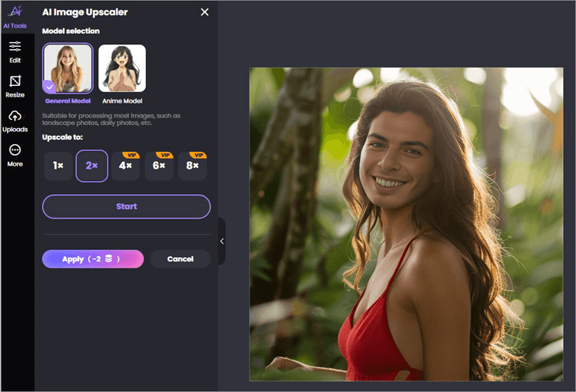576x392 pixels.
Task: Click the credits coin icon on Apply
Action: pyautogui.click(x=109, y=259)
